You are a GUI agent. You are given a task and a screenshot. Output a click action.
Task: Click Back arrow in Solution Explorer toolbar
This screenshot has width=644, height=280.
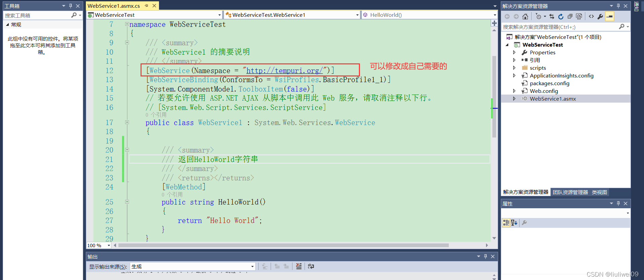(x=507, y=16)
